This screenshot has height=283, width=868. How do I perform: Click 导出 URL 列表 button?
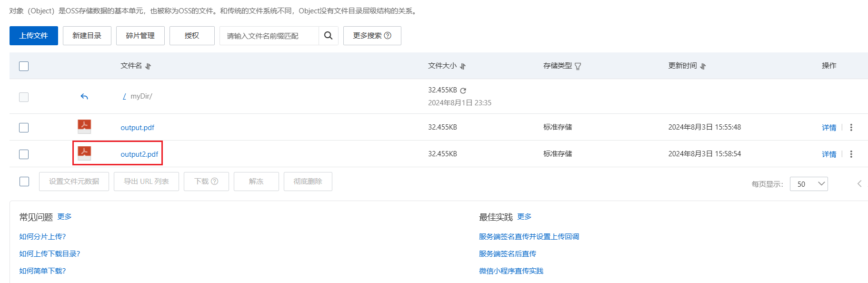[x=146, y=182]
